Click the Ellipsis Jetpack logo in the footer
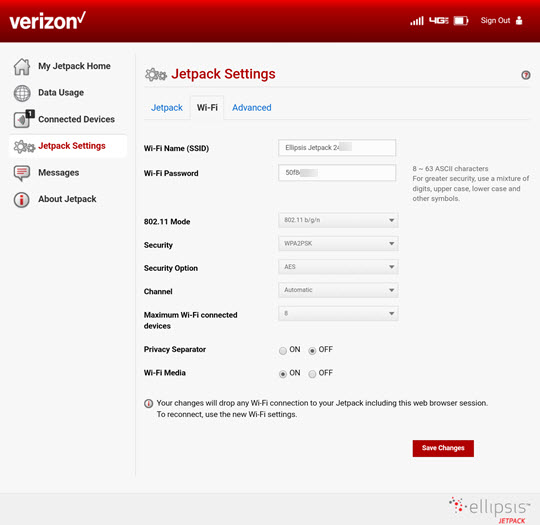 tap(490, 510)
